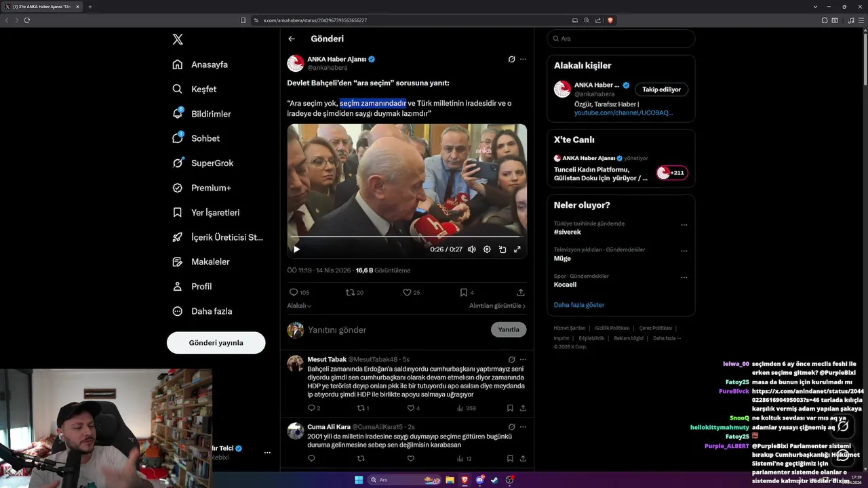
Task: Open Sohbet messages
Action: 196,138
